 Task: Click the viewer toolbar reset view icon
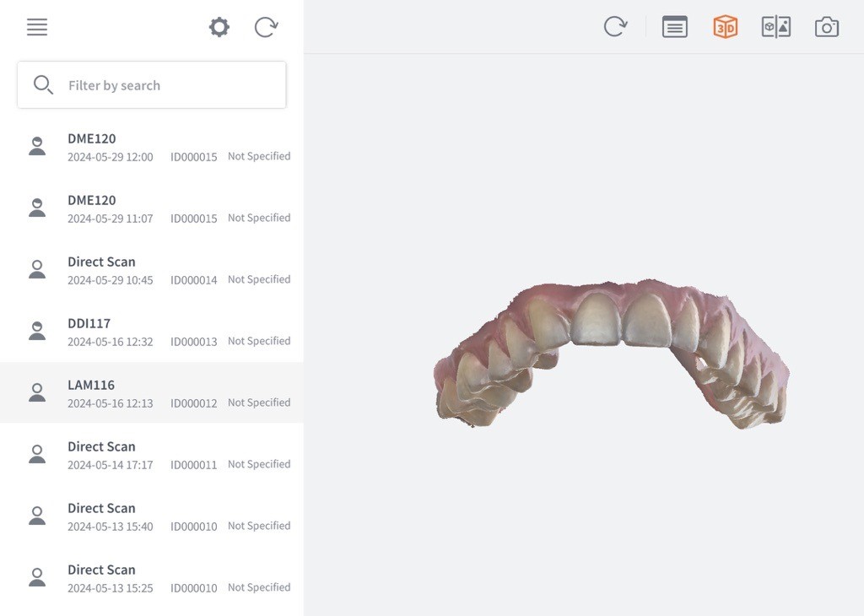[615, 26]
